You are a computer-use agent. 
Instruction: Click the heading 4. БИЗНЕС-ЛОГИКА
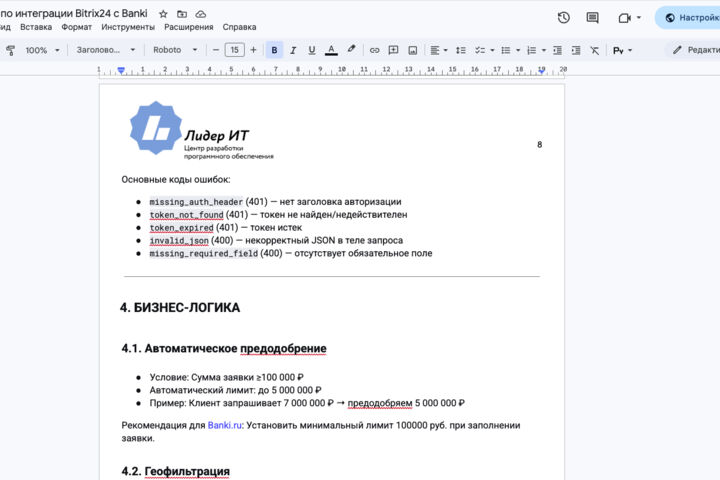point(180,308)
